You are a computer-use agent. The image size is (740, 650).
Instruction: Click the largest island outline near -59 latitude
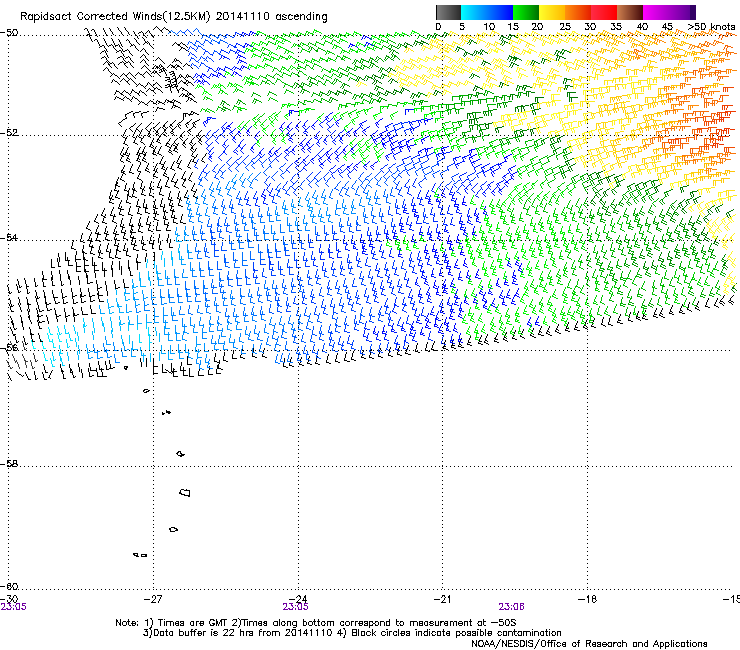pyautogui.click(x=185, y=493)
